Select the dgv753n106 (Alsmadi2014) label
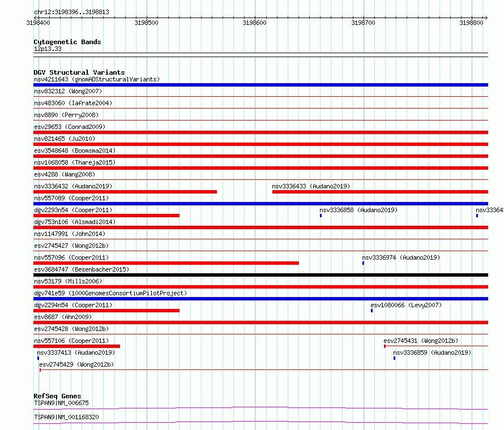This screenshot has height=430, width=504. click(75, 222)
